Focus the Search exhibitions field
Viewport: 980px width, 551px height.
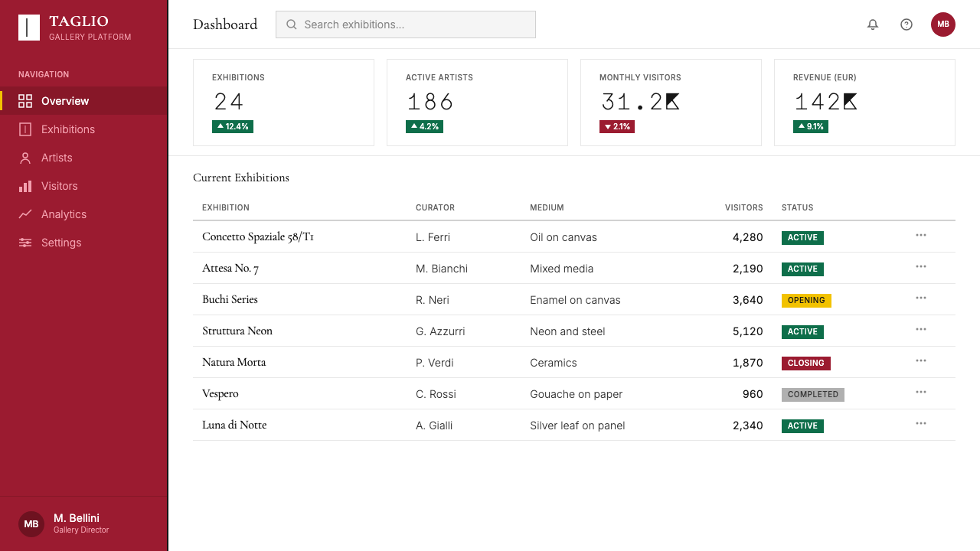point(406,24)
